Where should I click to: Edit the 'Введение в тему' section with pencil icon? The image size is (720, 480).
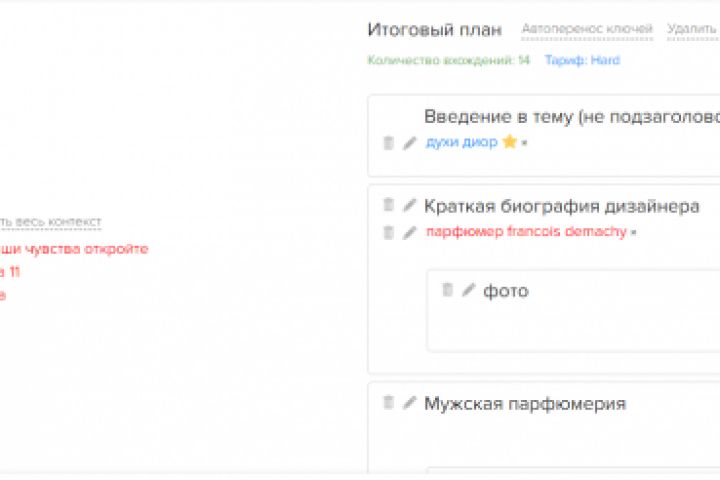409,143
